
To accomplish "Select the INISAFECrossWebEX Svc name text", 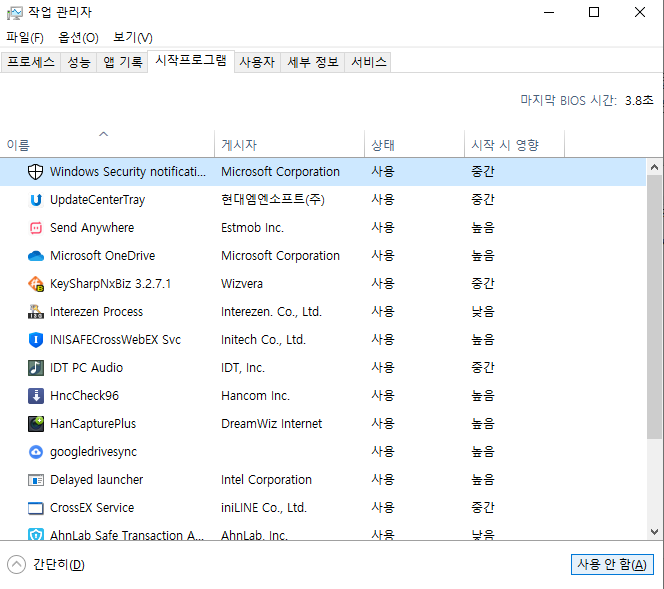I will pos(115,340).
